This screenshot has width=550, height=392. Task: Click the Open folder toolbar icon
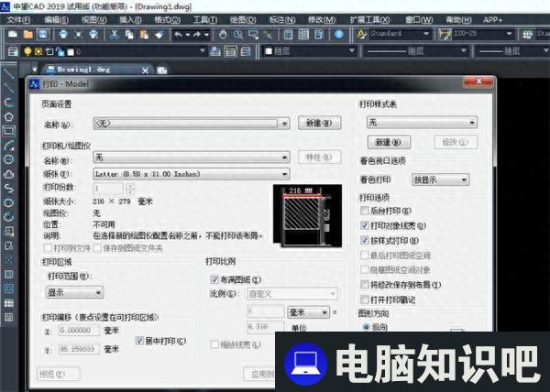click(27, 34)
